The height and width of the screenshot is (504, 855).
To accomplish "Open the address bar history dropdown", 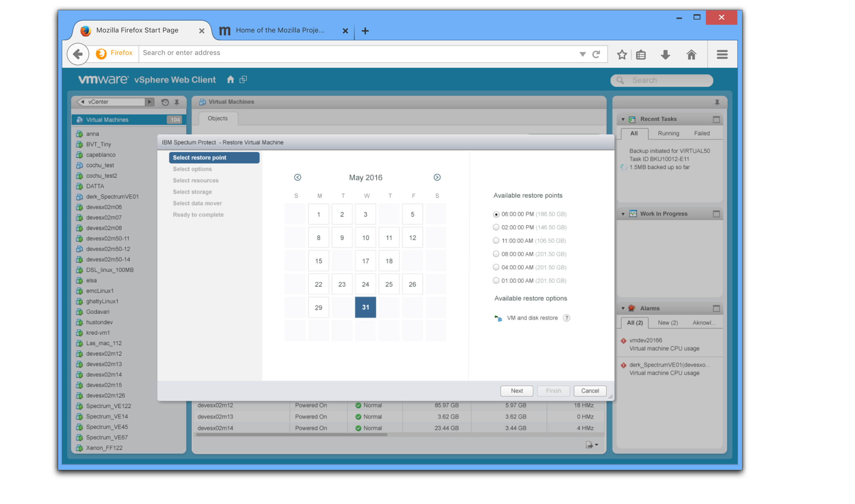I will pyautogui.click(x=582, y=54).
